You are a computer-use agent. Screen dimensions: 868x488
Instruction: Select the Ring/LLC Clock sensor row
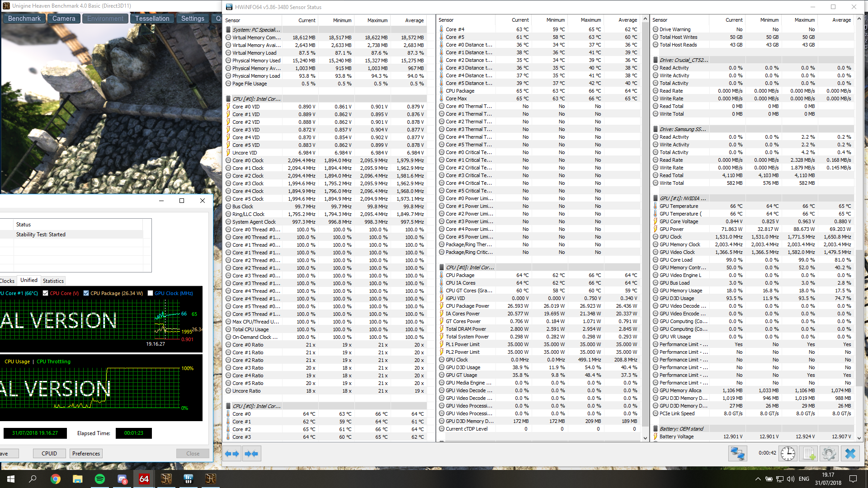[x=326, y=214]
